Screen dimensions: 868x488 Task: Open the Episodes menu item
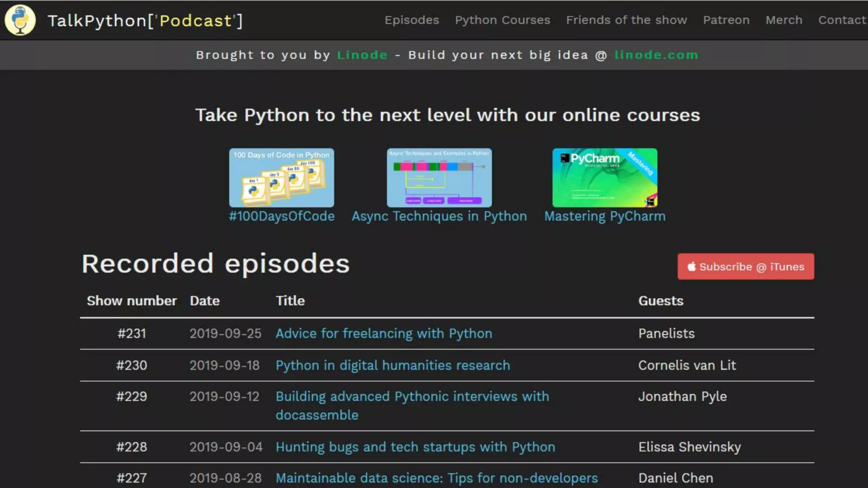point(412,20)
